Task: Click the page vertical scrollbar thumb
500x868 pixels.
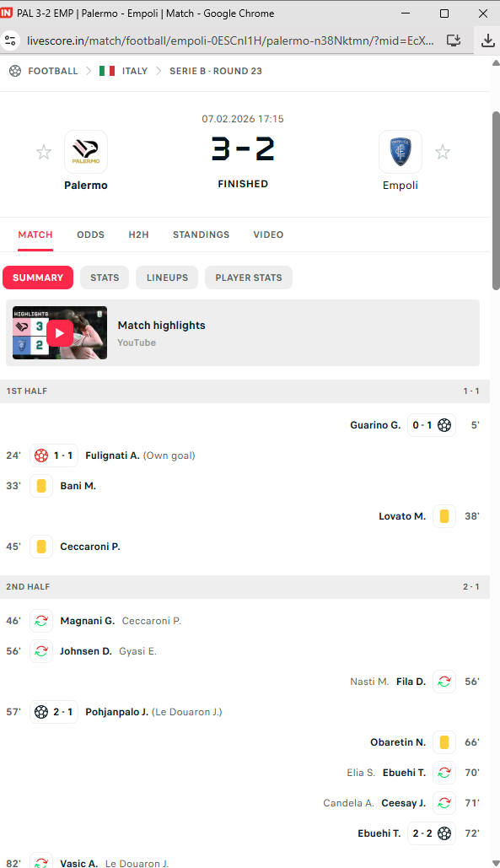Action: [x=496, y=201]
